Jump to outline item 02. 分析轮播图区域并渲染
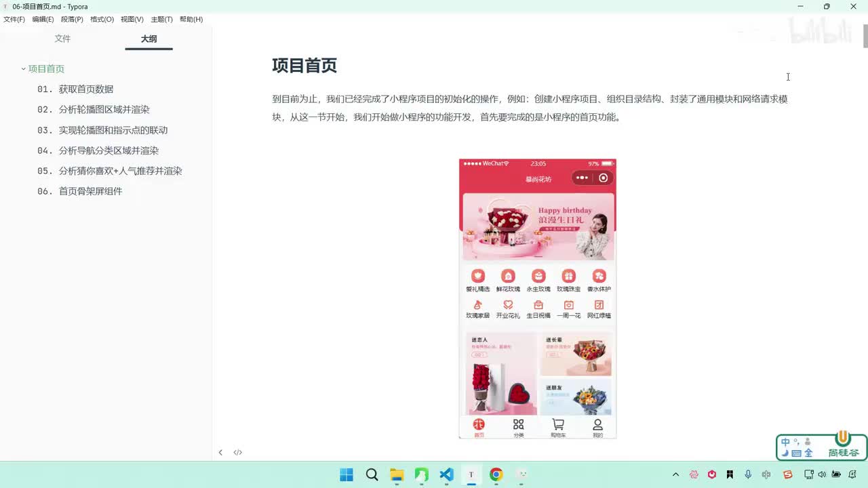This screenshot has height=488, width=868. click(x=94, y=109)
